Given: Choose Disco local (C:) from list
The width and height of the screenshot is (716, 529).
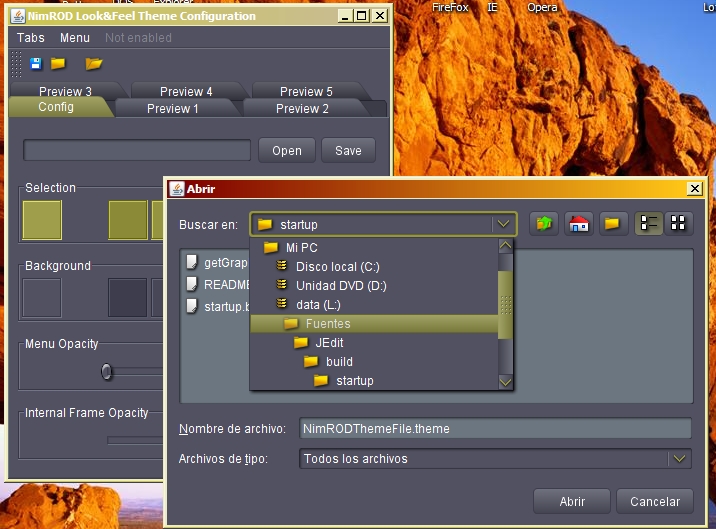Looking at the screenshot, I should point(337,267).
